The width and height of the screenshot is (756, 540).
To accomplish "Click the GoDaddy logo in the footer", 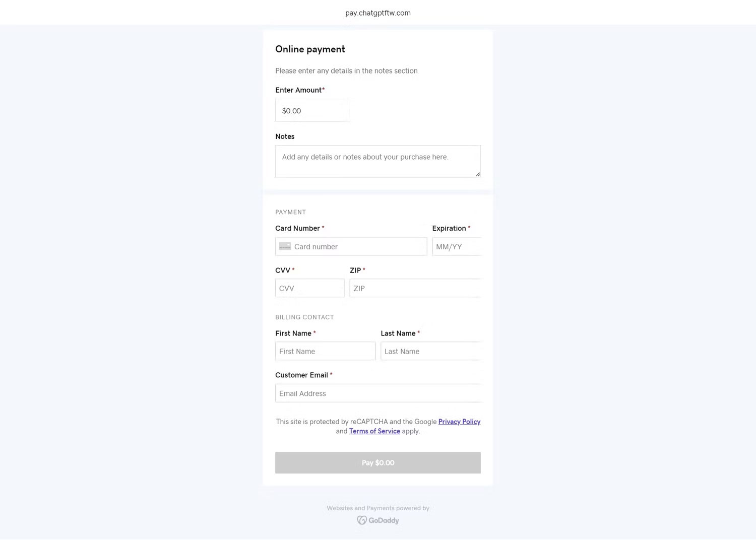I will [x=378, y=520].
